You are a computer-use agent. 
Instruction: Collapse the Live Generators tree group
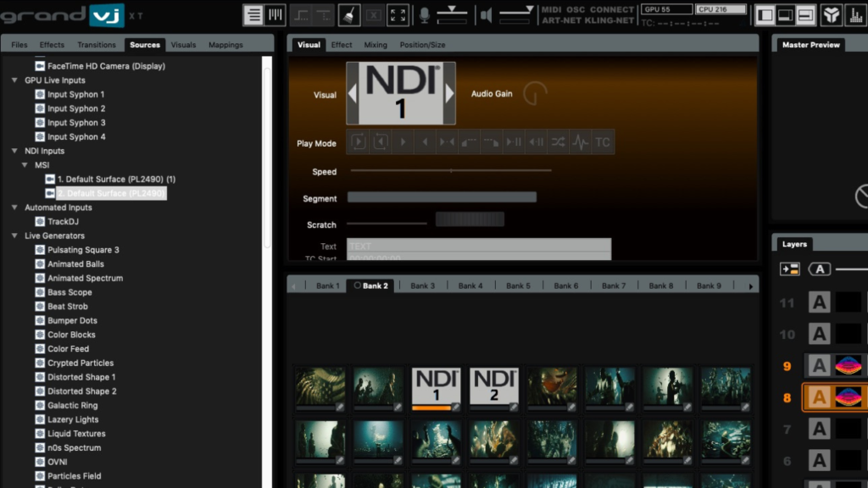[15, 236]
